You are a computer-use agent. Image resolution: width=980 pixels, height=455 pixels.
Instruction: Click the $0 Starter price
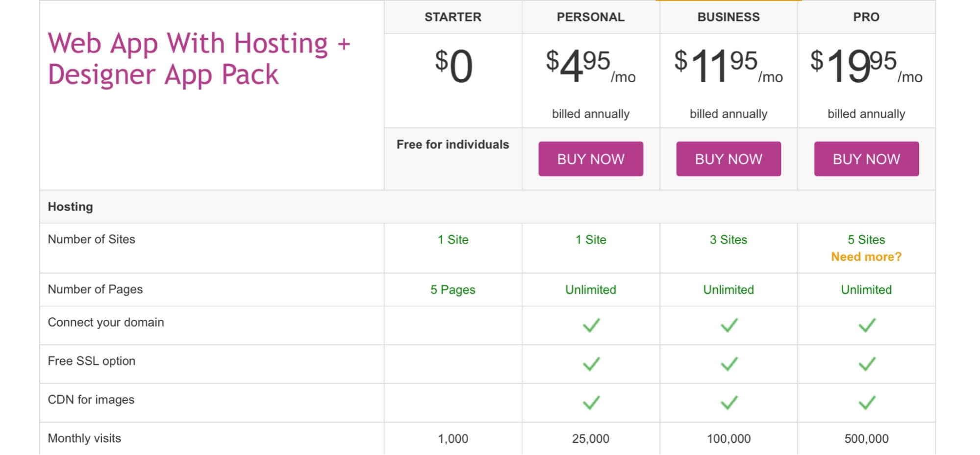point(453,66)
